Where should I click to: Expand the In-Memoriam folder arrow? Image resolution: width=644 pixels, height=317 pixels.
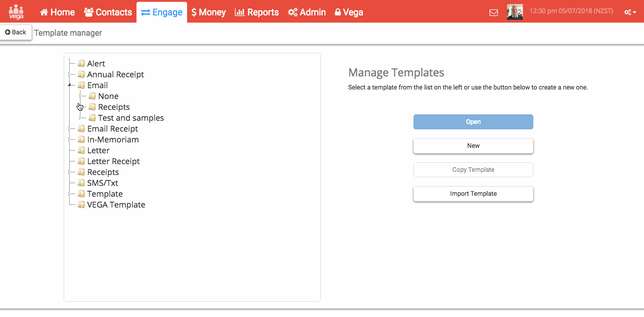coord(70,139)
